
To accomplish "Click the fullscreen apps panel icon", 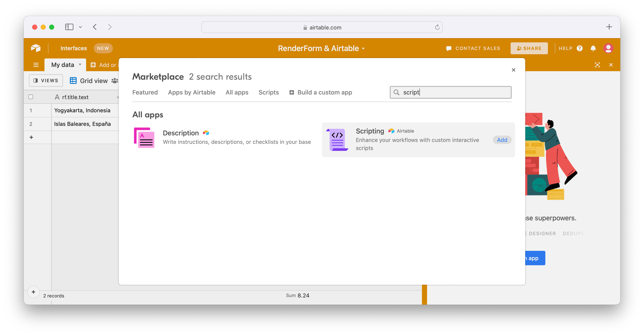I will tap(597, 65).
